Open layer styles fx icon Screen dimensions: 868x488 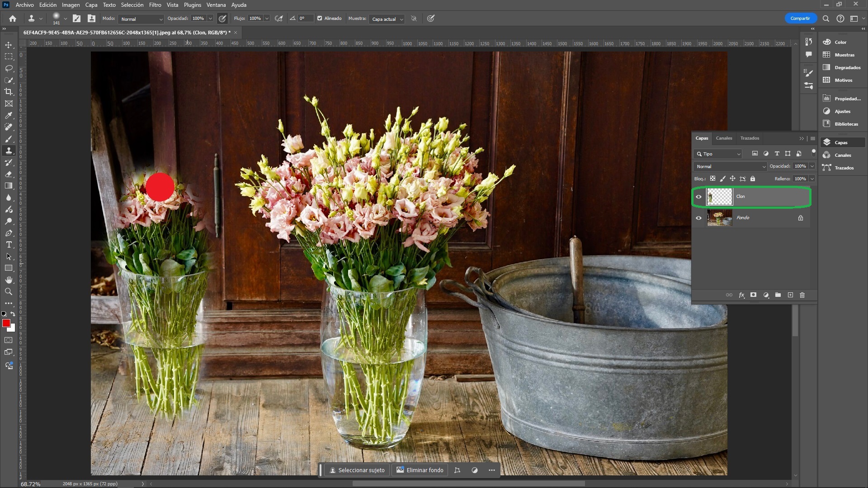[x=741, y=295]
